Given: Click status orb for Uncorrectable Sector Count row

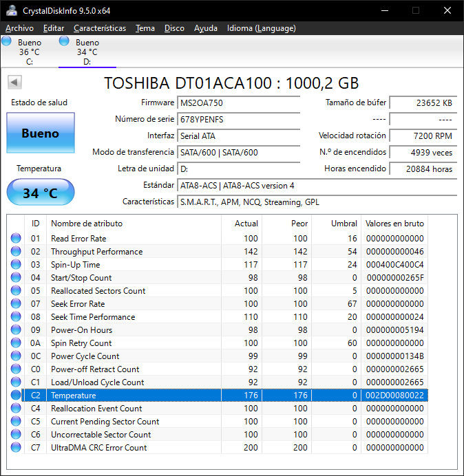Looking at the screenshot, I should coord(16,434).
